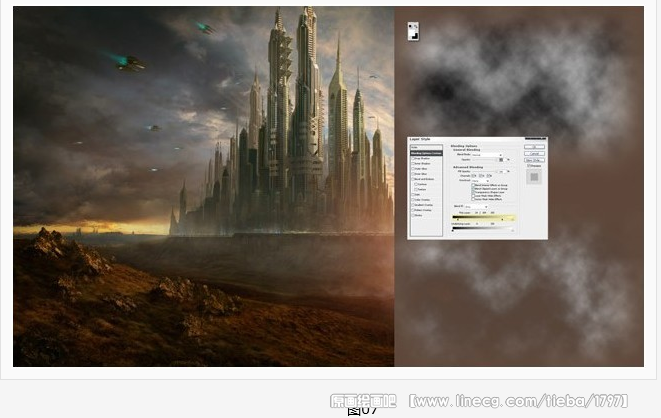Toggle Layer Mask Hides Effects checkbox
Viewport: 661px width, 418px height.
pyautogui.click(x=473, y=196)
